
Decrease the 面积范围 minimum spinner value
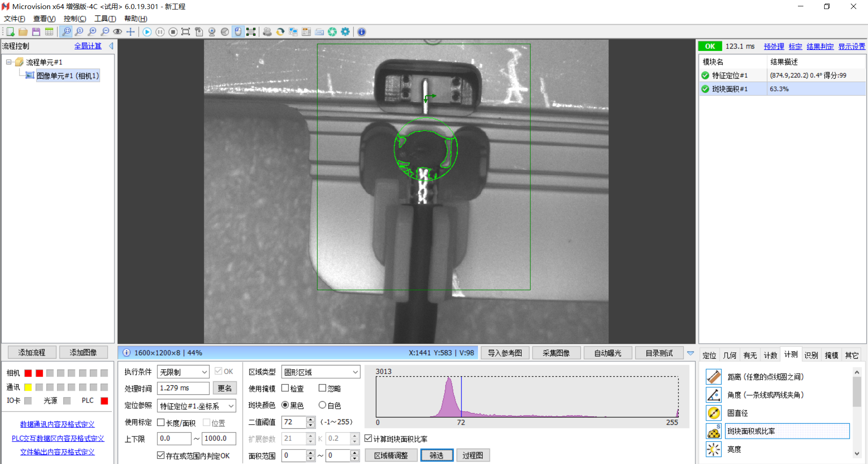pos(311,458)
